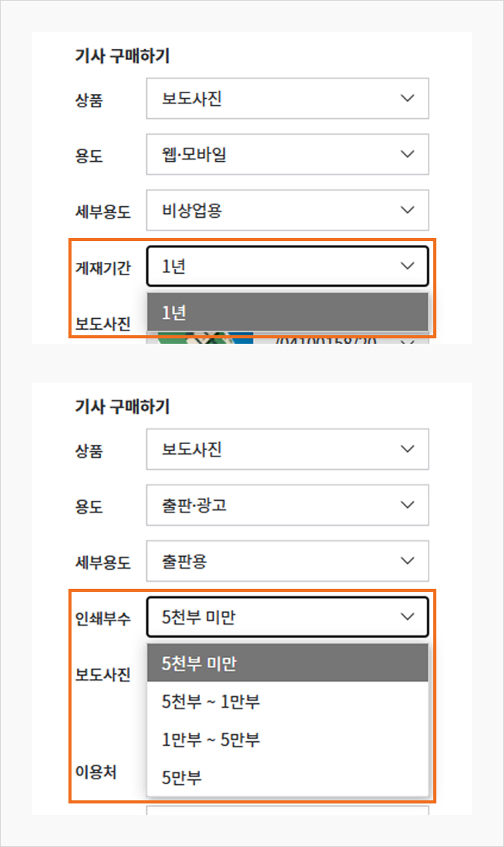Click chevron arrow of 비상업용 dropdown

(408, 210)
